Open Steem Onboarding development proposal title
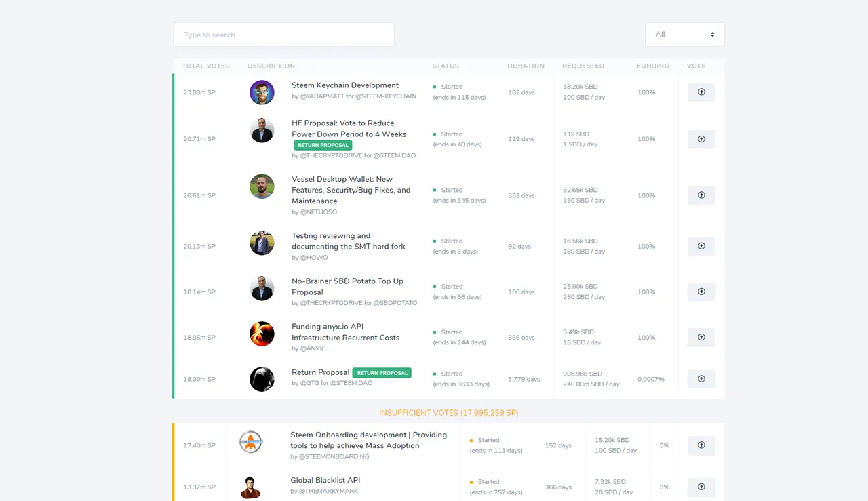The height and width of the screenshot is (501, 868). pos(369,440)
